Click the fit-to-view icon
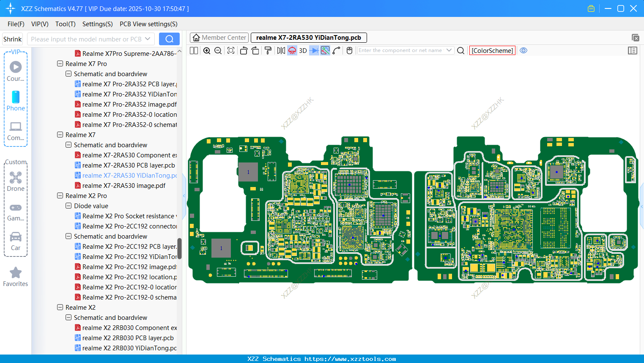Viewport: 644px width, 363px height. (x=231, y=51)
